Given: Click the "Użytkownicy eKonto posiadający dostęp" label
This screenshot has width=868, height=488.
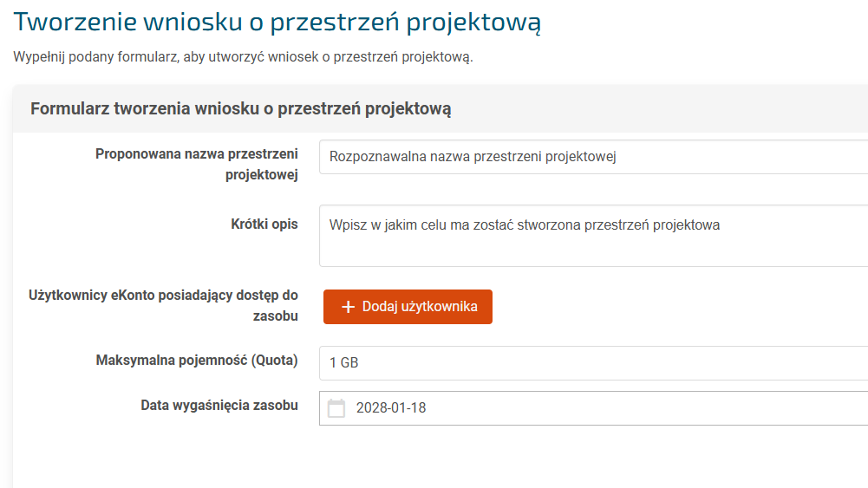Looking at the screenshot, I should 162,296.
